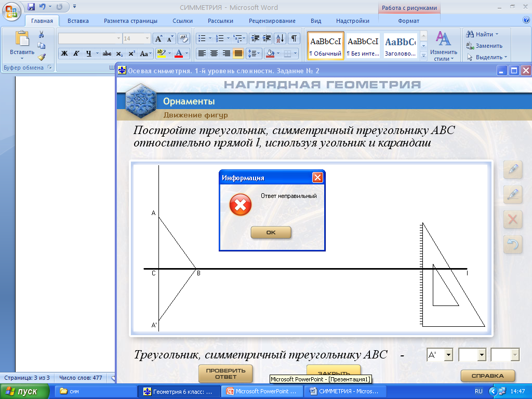Decrease paragraph indent

[x=255, y=38]
